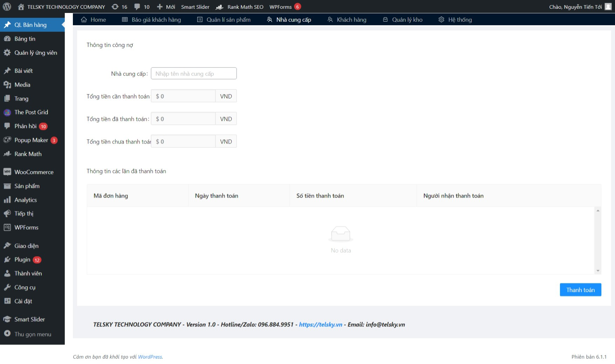Click the table scrollbar up arrow
This screenshot has width=615, height=364.
tap(598, 210)
